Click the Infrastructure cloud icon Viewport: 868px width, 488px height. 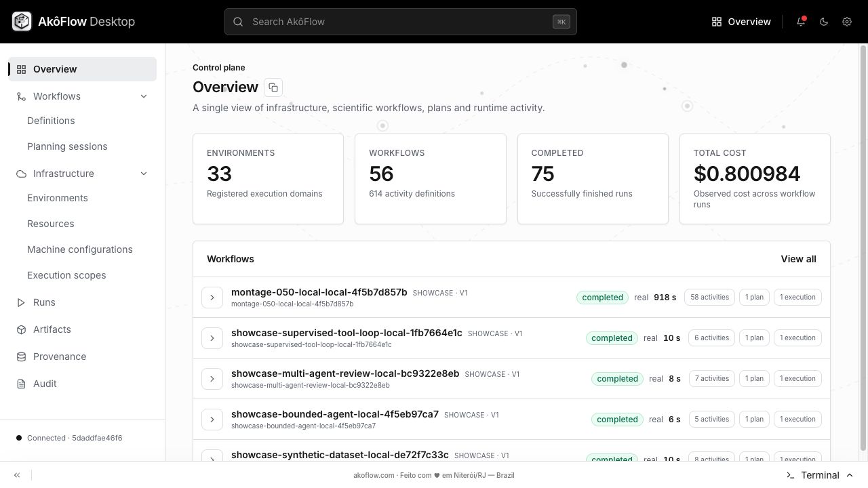pos(21,174)
